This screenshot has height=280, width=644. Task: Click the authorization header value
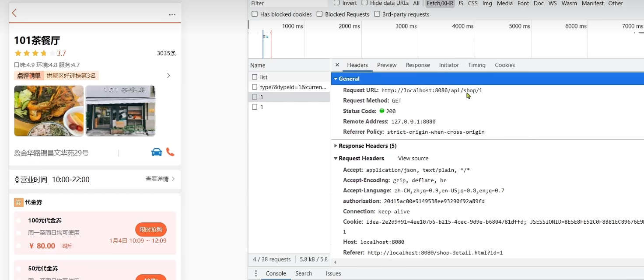[x=434, y=201]
